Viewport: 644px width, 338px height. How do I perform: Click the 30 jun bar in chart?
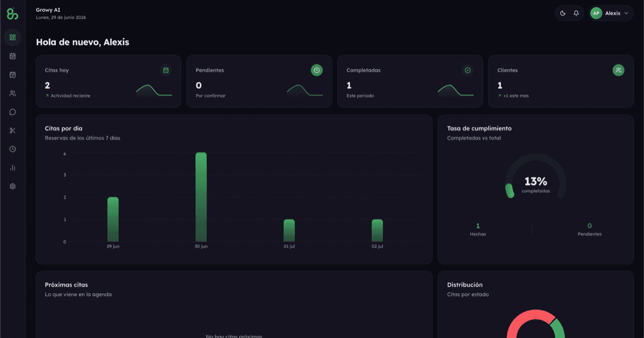click(x=201, y=197)
